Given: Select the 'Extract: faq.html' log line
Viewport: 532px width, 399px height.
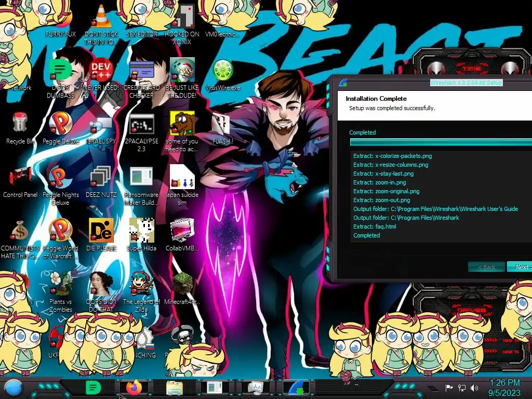Looking at the screenshot, I should click(x=375, y=227).
